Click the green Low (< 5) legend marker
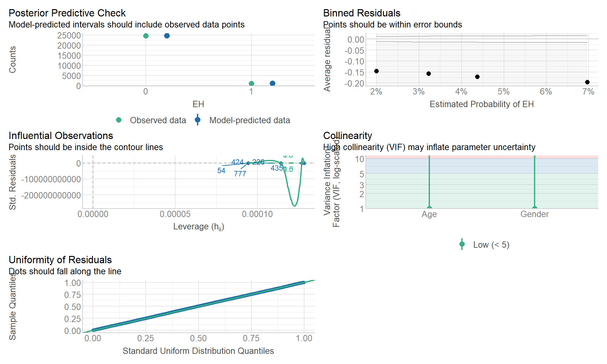The height and width of the screenshot is (364, 607). (462, 244)
